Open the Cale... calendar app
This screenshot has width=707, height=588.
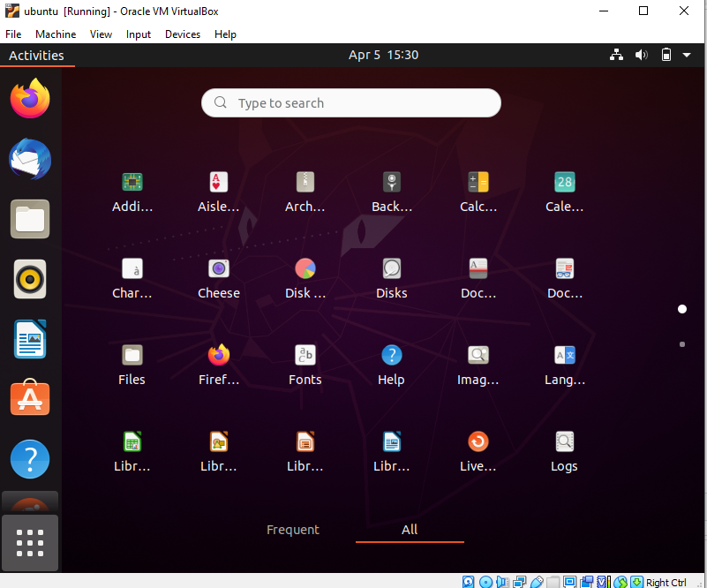565,192
